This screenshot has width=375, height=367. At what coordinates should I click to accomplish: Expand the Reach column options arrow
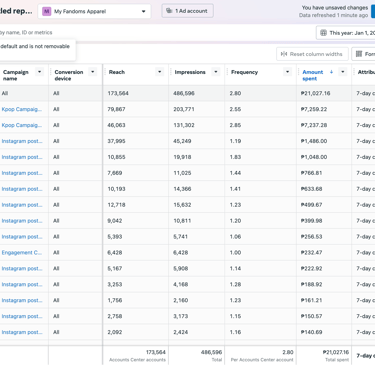click(160, 72)
